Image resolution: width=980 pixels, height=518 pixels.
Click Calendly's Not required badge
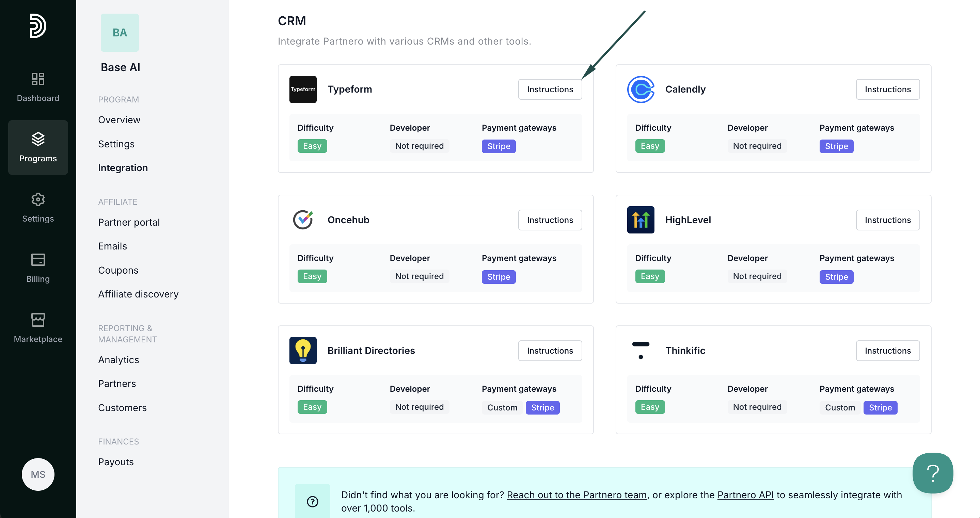(757, 146)
